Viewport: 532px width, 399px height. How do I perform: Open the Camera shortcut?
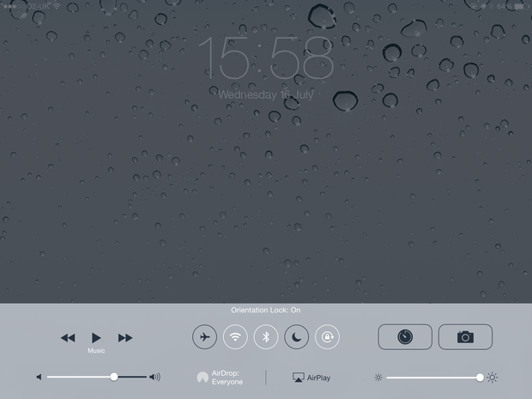(465, 337)
